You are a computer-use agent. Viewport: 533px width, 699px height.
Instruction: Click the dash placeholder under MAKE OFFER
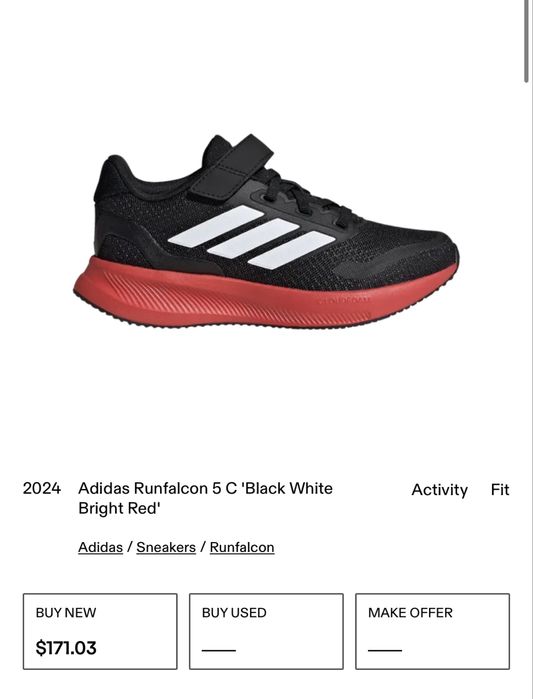(385, 650)
